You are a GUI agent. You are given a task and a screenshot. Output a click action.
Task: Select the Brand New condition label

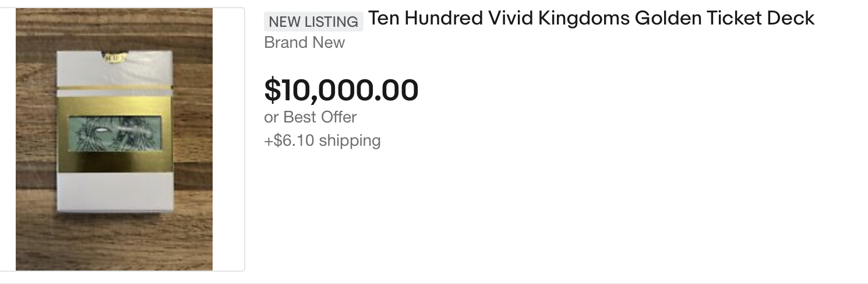(304, 43)
